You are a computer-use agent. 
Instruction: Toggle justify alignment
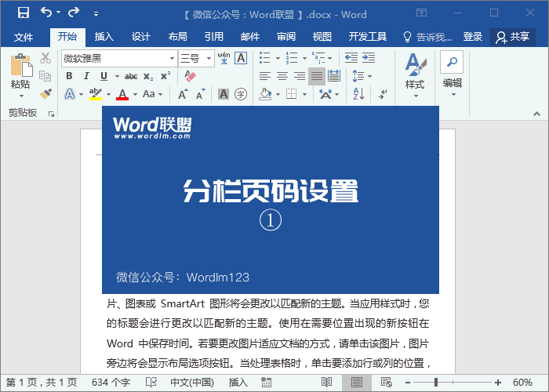(x=317, y=76)
